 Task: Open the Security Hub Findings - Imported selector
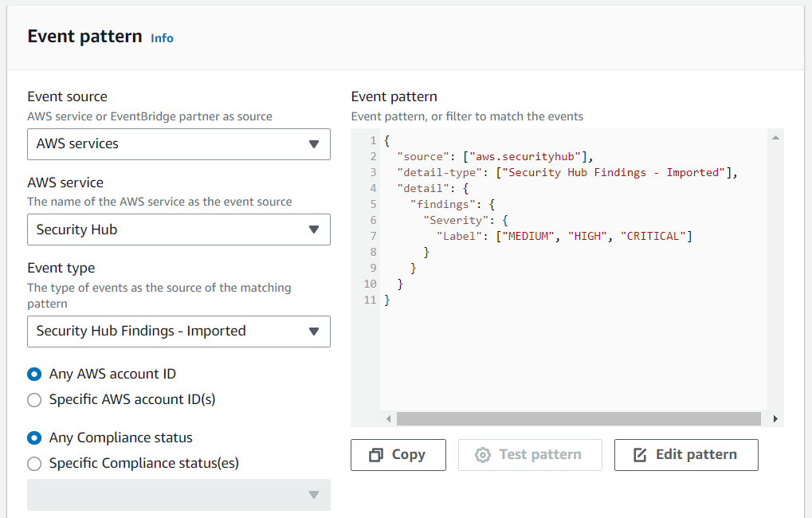point(178,332)
